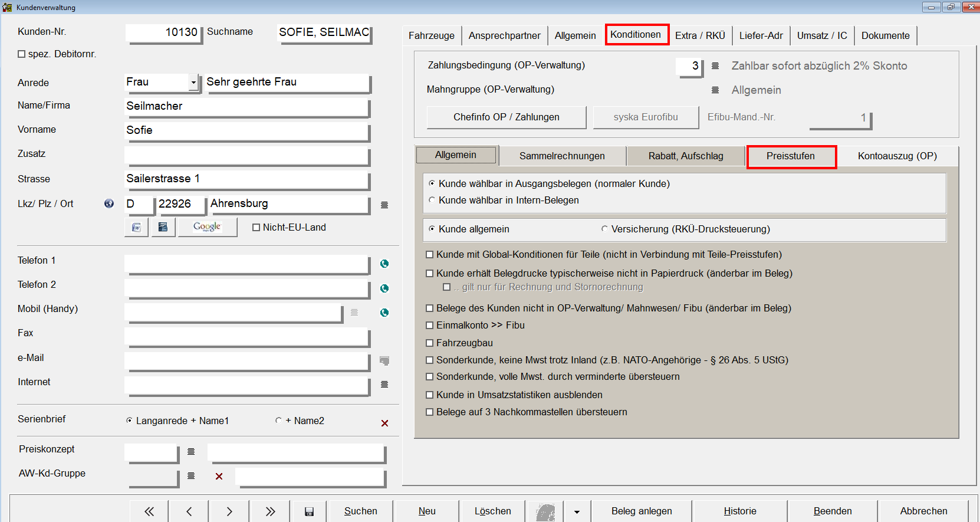Select the + Name2 radio option
Image resolution: width=980 pixels, height=522 pixels.
pyautogui.click(x=278, y=421)
